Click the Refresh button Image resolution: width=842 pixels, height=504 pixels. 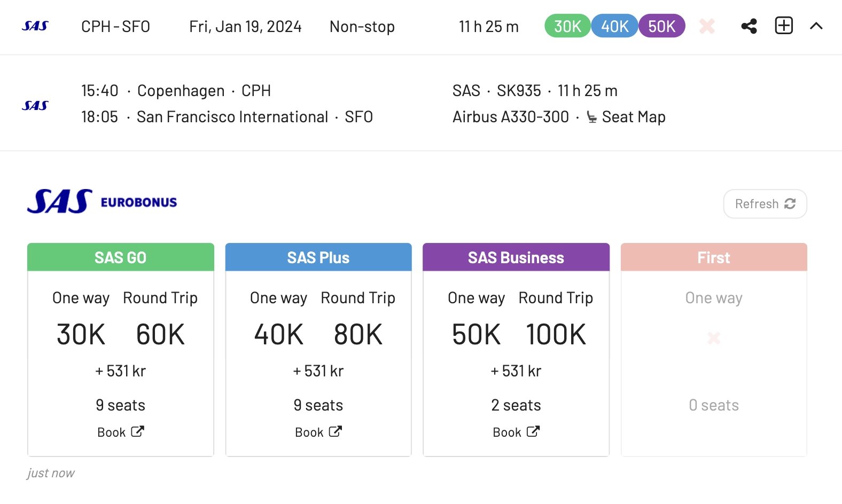coord(765,204)
